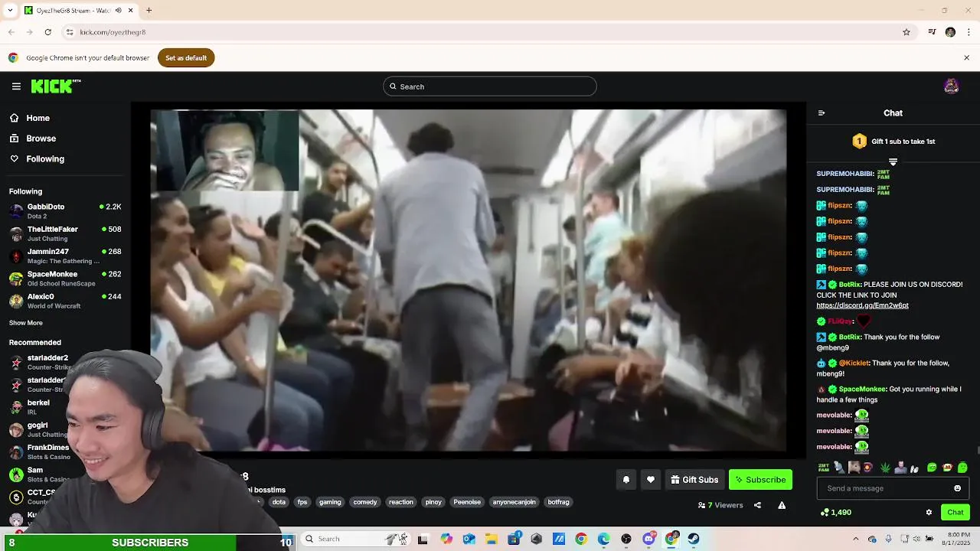The height and width of the screenshot is (551, 980).
Task: Subscribe to the channel
Action: tap(760, 480)
